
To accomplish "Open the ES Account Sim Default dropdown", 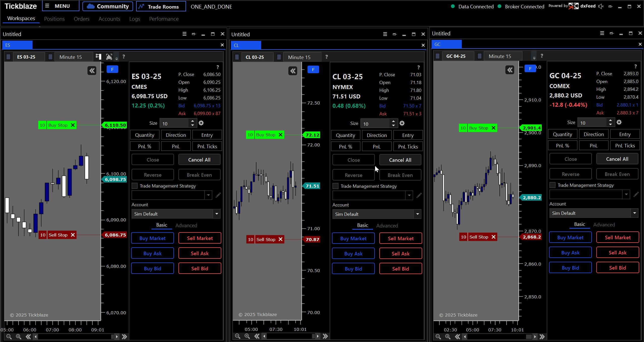I will point(176,214).
